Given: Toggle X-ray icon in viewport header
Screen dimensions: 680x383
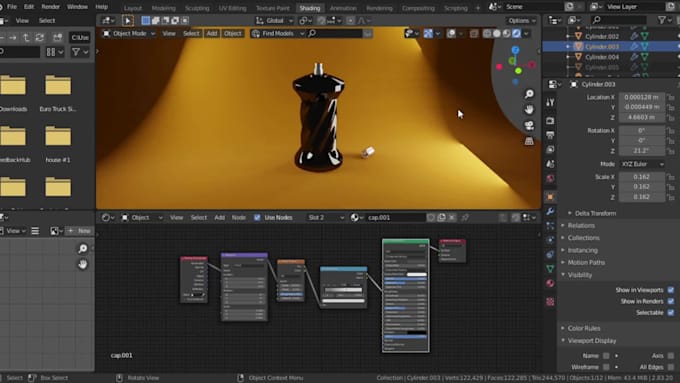Looking at the screenshot, I should pyautogui.click(x=474, y=33).
